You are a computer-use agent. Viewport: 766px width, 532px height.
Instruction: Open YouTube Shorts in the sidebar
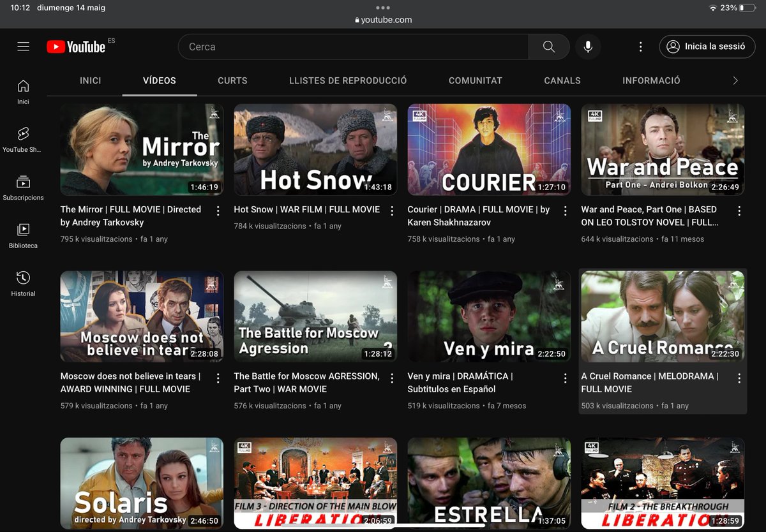[23, 140]
